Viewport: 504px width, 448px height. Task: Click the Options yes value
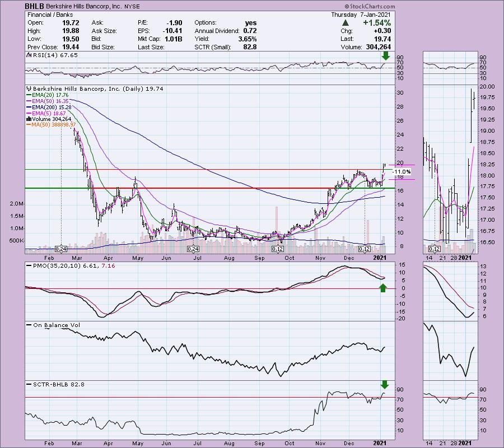click(x=251, y=23)
